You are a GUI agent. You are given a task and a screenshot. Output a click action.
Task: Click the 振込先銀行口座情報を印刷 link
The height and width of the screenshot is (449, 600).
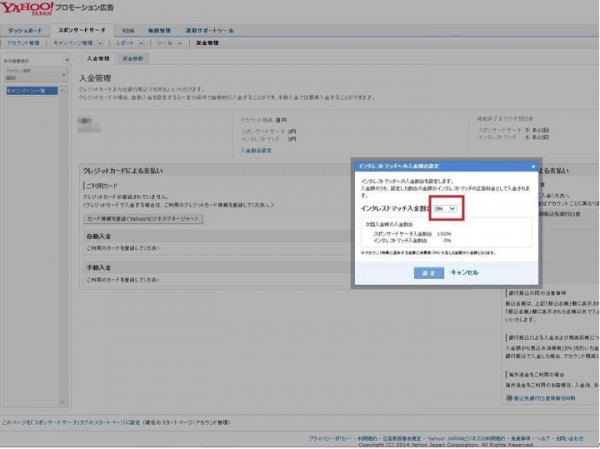[544, 398]
